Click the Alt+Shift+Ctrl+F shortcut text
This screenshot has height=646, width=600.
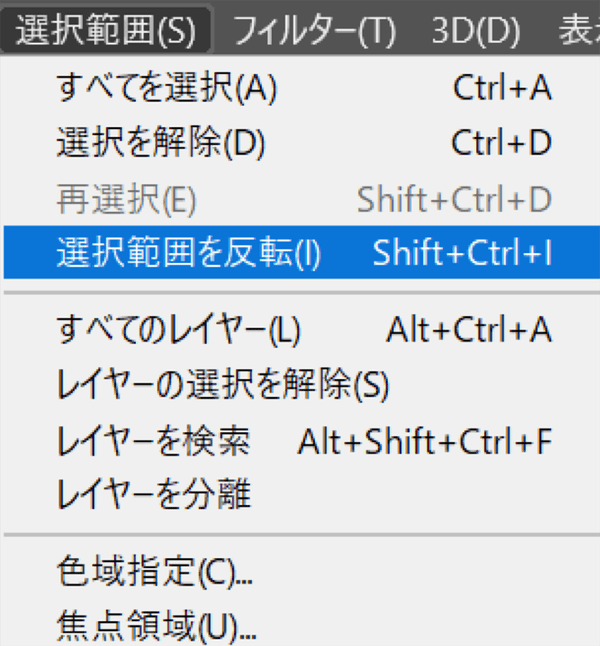tap(425, 441)
